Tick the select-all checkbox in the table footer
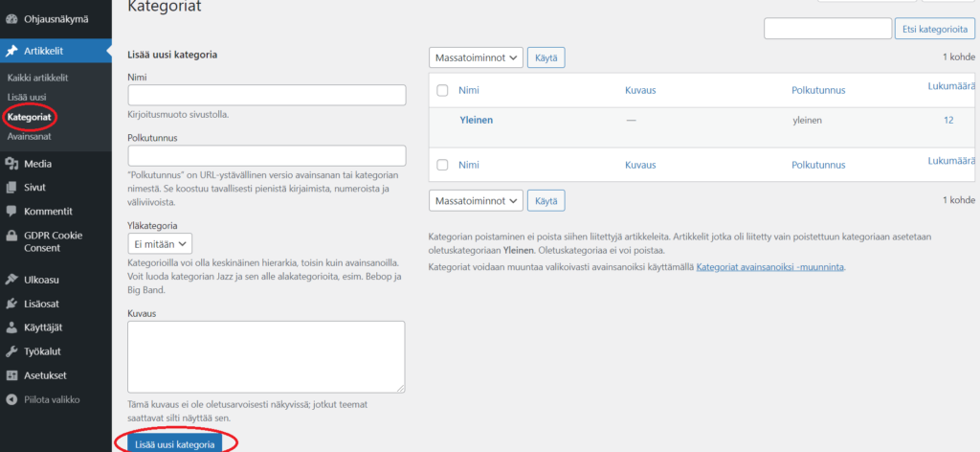 442,166
